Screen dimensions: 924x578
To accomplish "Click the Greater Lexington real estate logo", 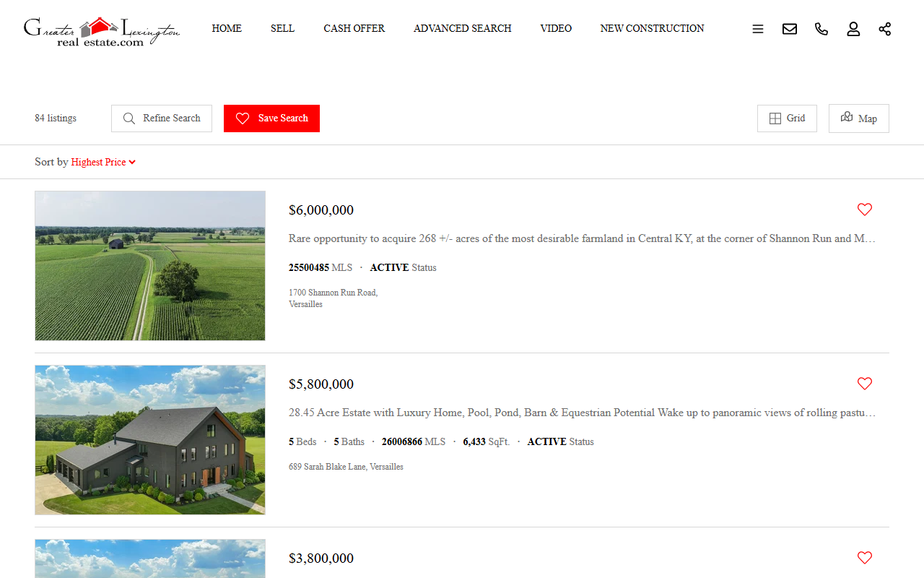I will pos(101,31).
